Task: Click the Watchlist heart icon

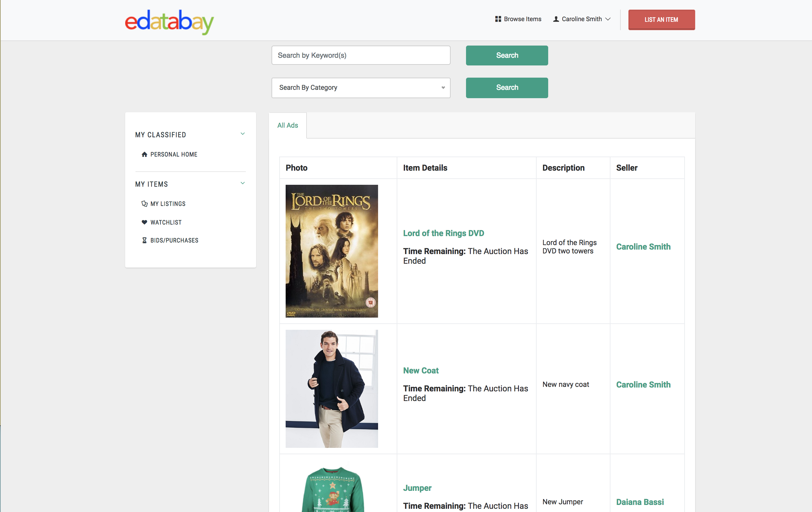Action: (144, 222)
